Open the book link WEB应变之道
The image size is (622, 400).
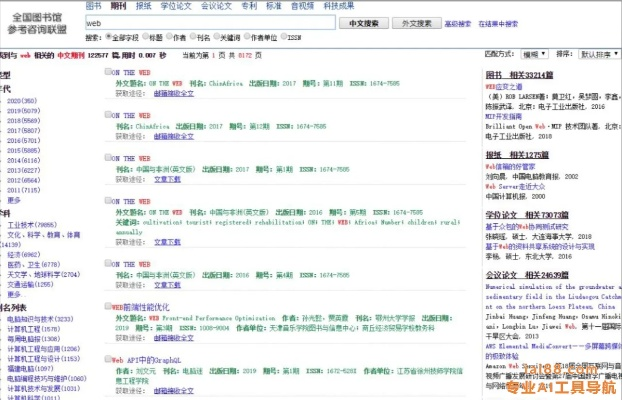(x=504, y=87)
